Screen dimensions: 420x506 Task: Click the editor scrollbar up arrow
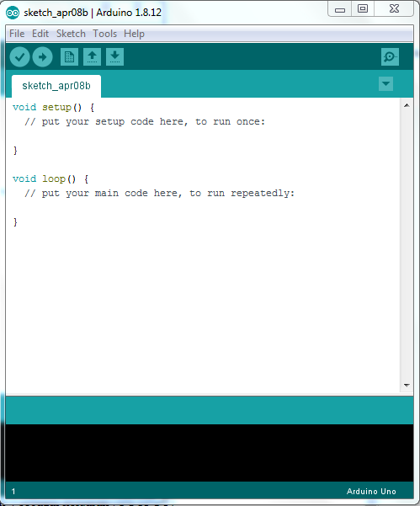point(407,105)
